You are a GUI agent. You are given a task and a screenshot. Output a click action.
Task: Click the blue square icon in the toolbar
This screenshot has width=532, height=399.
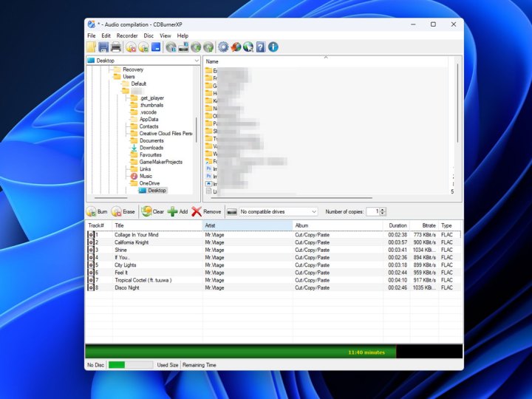point(156,47)
